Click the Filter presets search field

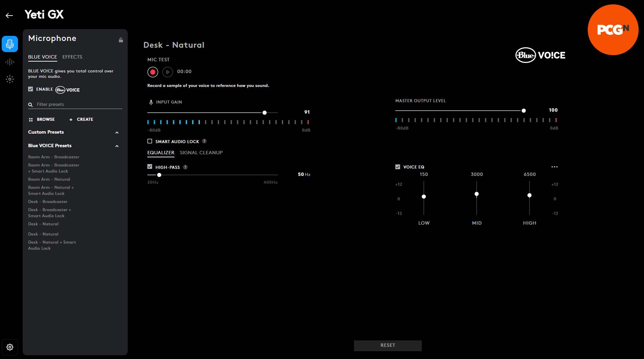tap(75, 105)
